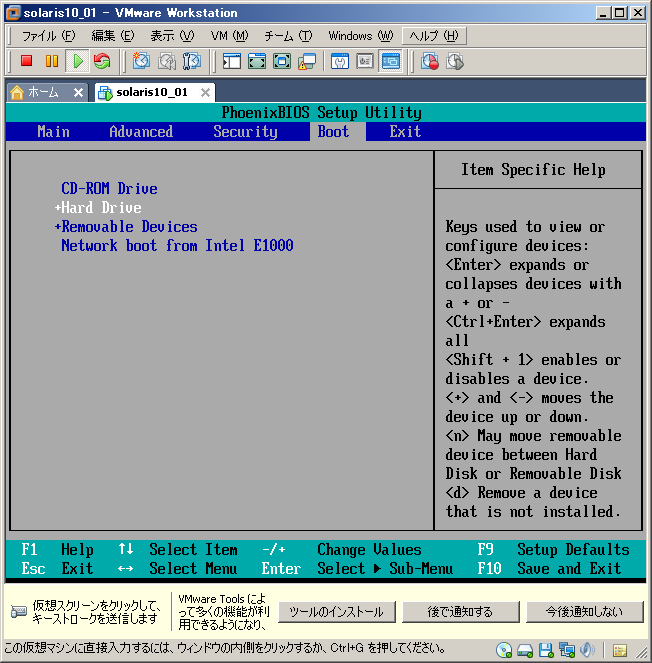The height and width of the screenshot is (663, 652).
Task: Click the F9 Setup Defaults legend
Action: click(x=553, y=549)
